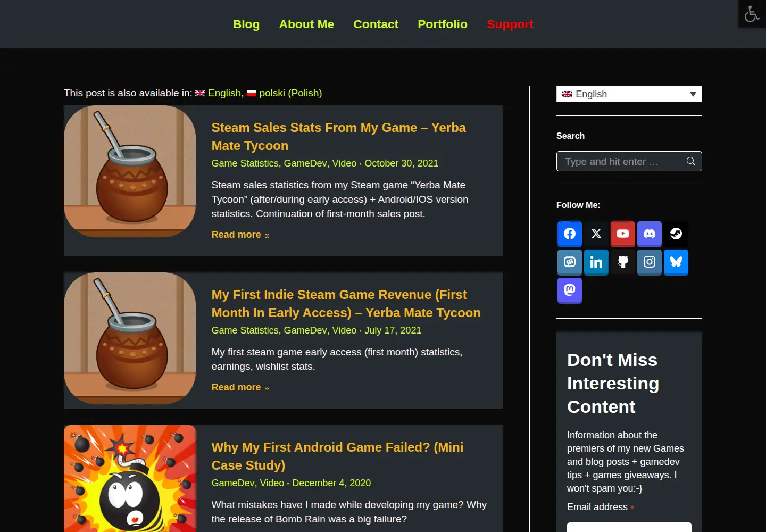
Task: Open the GitHub follow icon
Action: 623,262
